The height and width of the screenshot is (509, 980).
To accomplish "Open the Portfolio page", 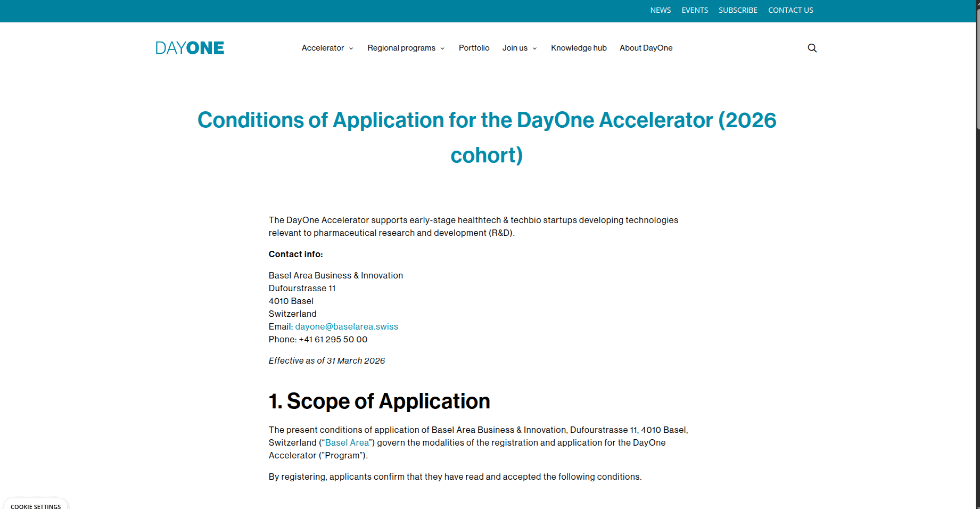I will point(474,48).
